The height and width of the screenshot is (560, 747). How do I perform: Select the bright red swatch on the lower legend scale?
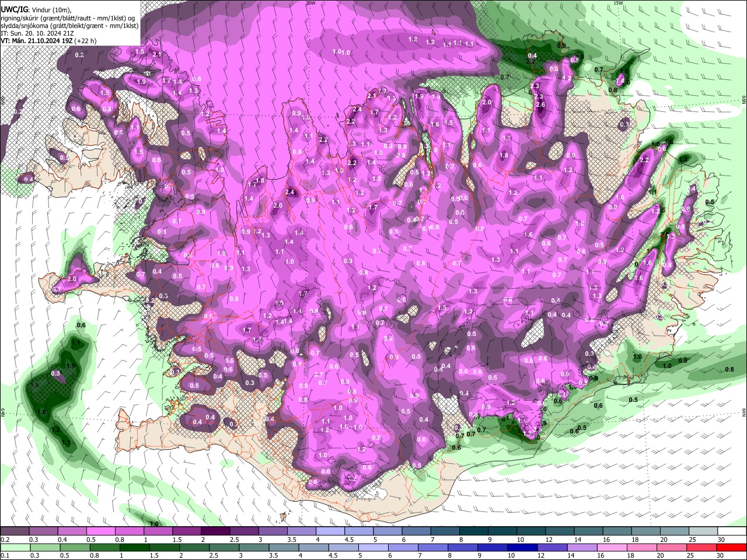pyautogui.click(x=731, y=547)
